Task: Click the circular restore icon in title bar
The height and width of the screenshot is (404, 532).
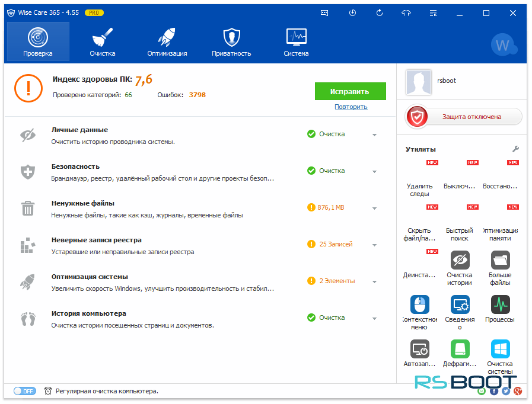Action: (x=380, y=13)
